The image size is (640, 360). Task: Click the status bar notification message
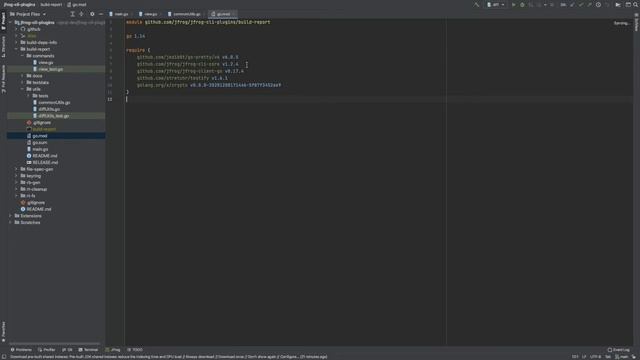click(169, 357)
